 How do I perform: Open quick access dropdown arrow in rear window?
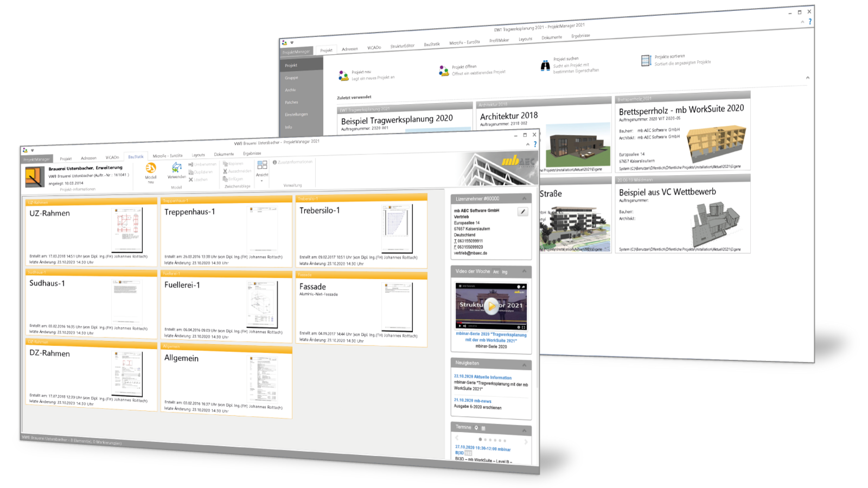tap(292, 42)
